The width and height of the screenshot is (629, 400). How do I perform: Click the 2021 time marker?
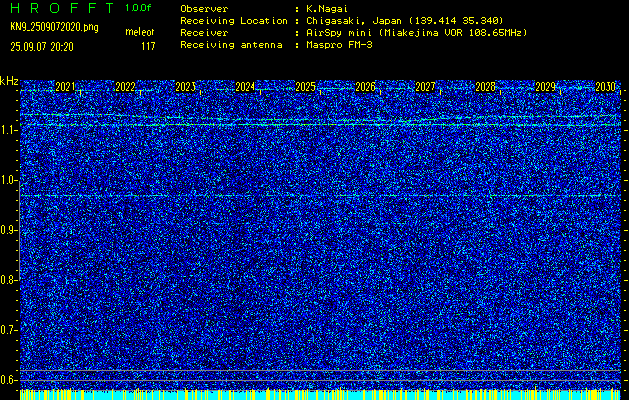pyautogui.click(x=65, y=86)
